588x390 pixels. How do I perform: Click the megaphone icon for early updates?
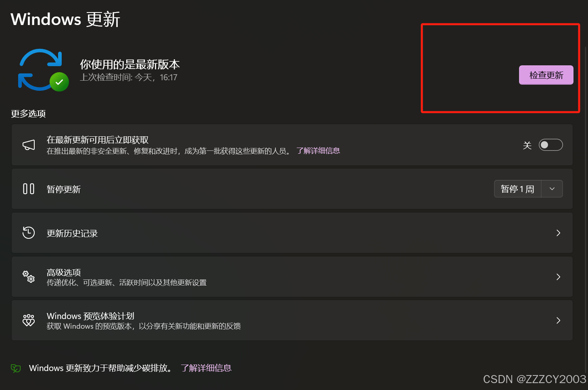[x=29, y=145]
